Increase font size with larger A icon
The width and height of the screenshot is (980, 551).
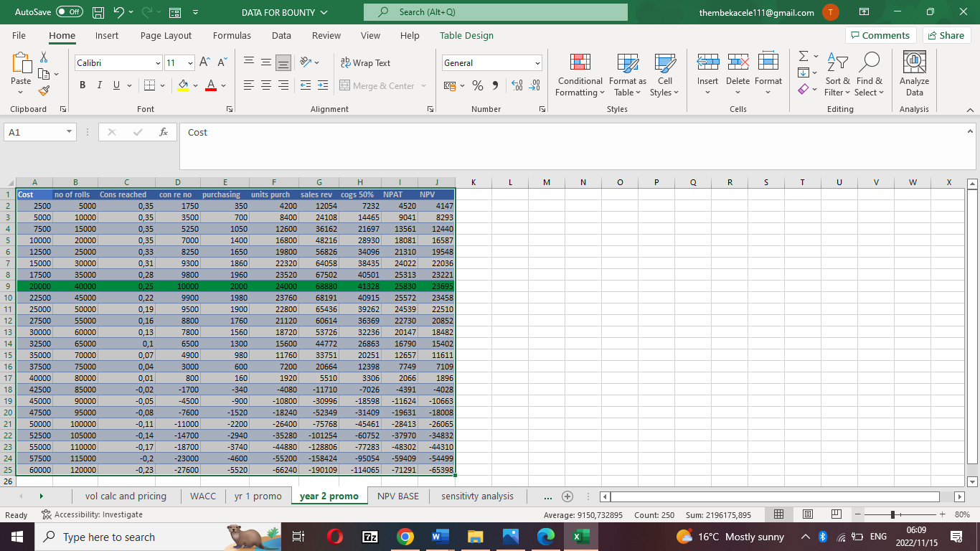(204, 63)
